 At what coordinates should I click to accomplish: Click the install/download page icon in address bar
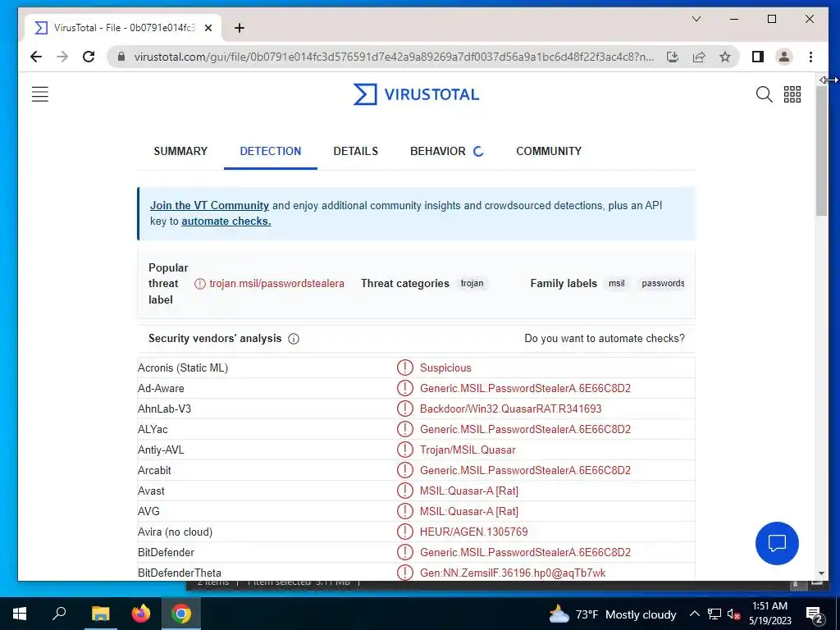[x=673, y=57]
